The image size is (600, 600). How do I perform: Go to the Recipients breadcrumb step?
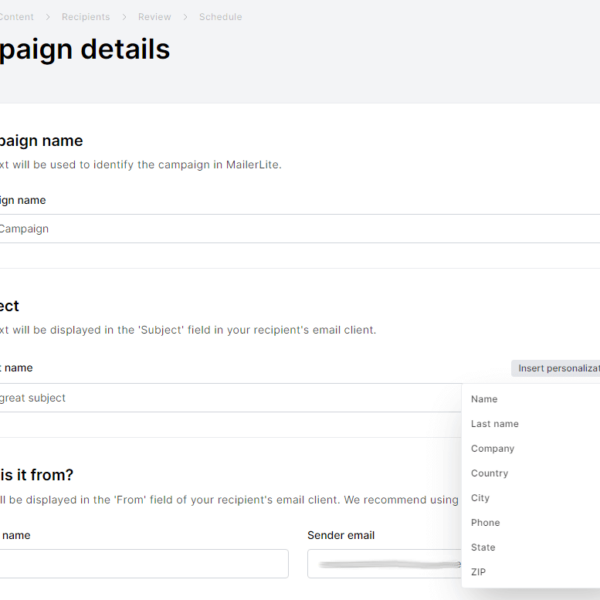pos(86,17)
